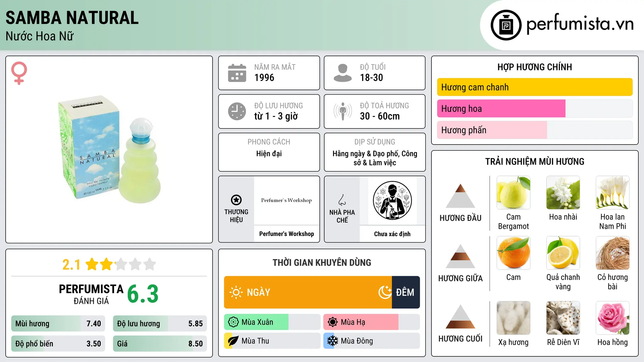Click the Hoa lan Nam Phi note image

tap(613, 193)
